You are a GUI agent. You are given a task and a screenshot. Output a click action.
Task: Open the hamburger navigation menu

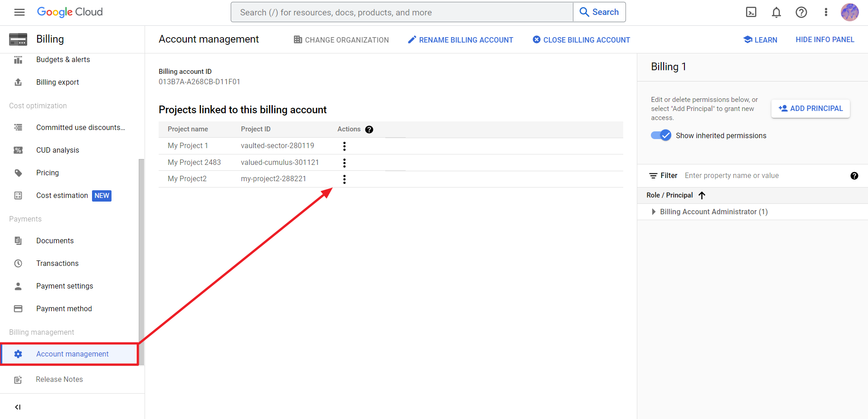click(x=19, y=12)
